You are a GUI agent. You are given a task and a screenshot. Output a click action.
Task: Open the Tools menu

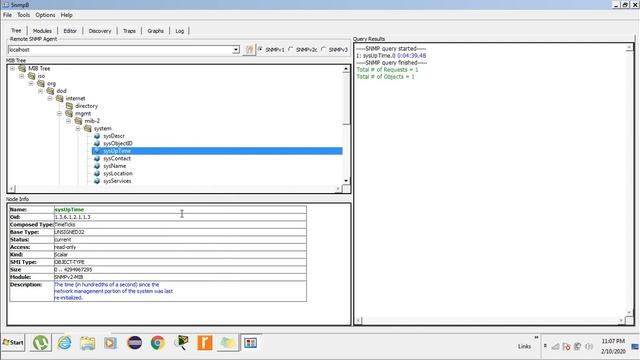coord(24,15)
